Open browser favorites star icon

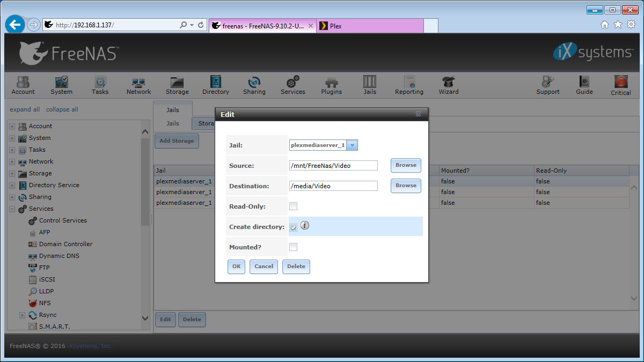(x=618, y=25)
